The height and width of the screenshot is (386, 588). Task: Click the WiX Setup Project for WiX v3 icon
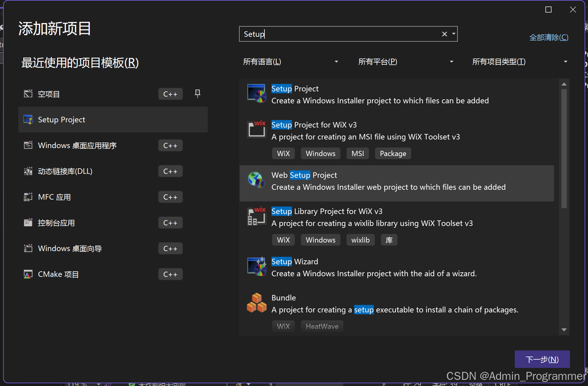point(256,129)
